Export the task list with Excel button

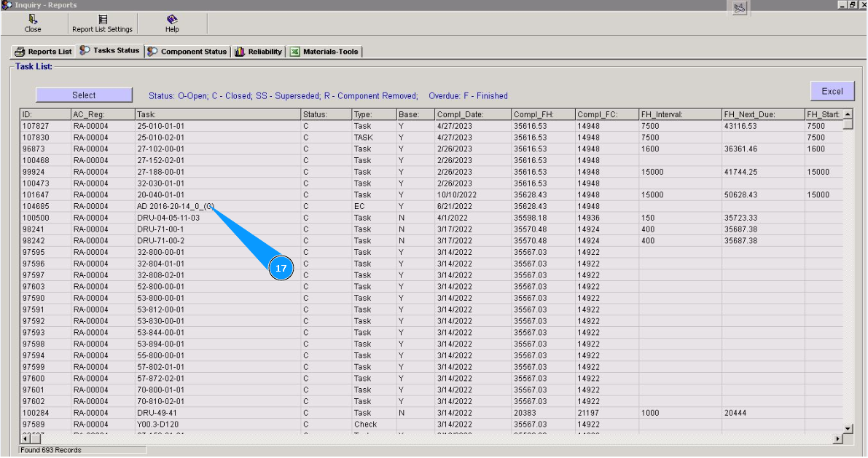coord(832,91)
